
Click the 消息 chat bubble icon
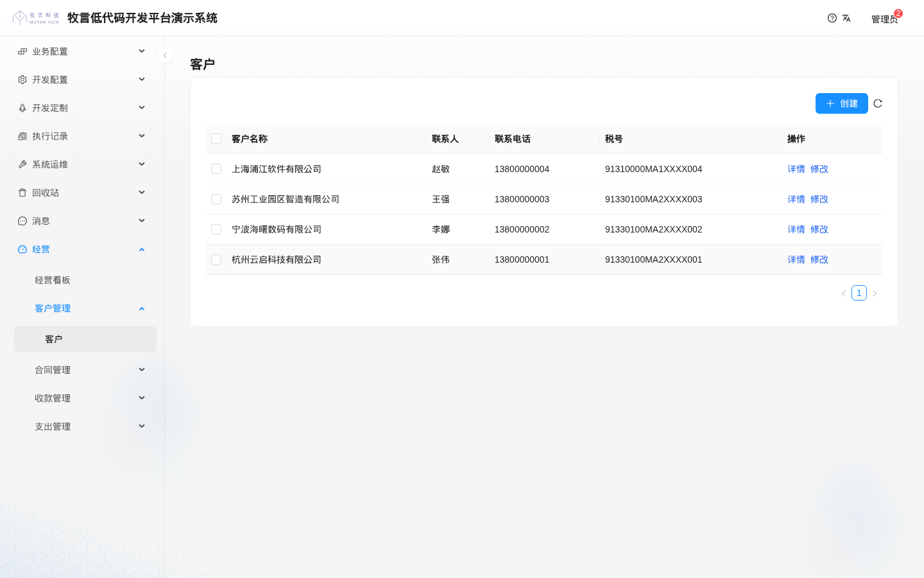tap(22, 221)
